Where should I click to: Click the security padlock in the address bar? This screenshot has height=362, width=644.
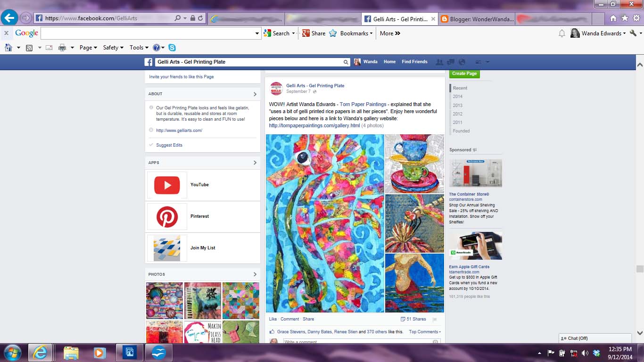[192, 18]
